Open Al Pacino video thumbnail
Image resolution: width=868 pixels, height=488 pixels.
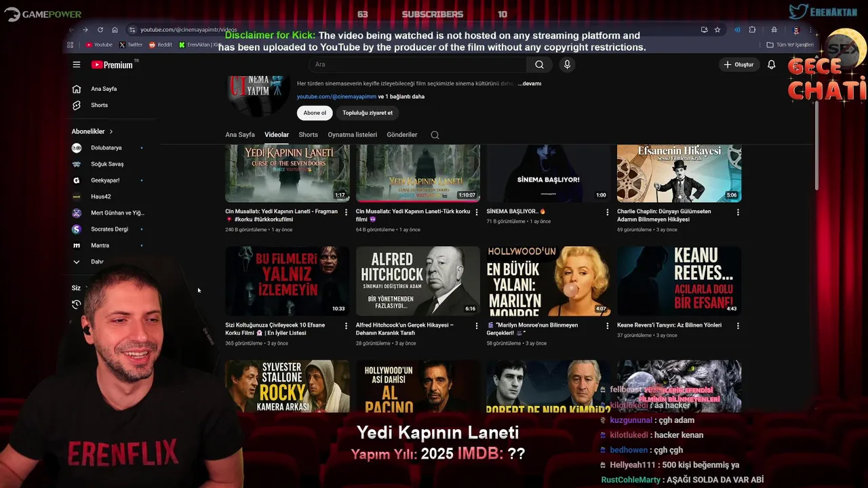(418, 386)
